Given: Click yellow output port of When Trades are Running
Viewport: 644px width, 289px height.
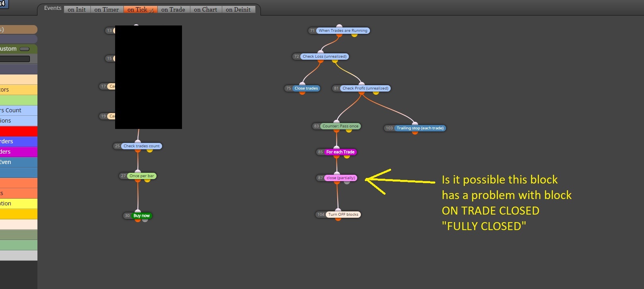Looking at the screenshot, I should (354, 35).
